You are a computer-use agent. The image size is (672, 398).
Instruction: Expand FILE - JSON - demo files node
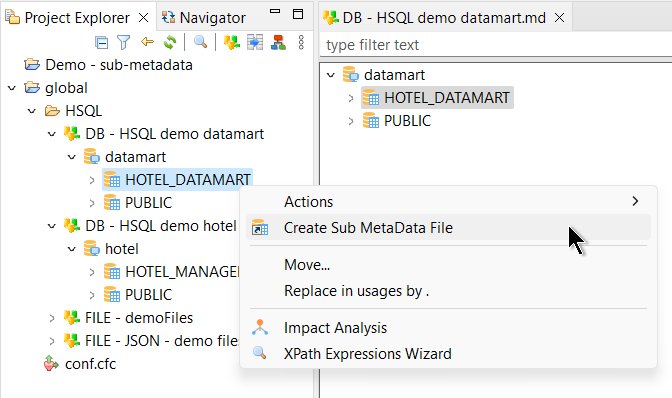[x=52, y=341]
